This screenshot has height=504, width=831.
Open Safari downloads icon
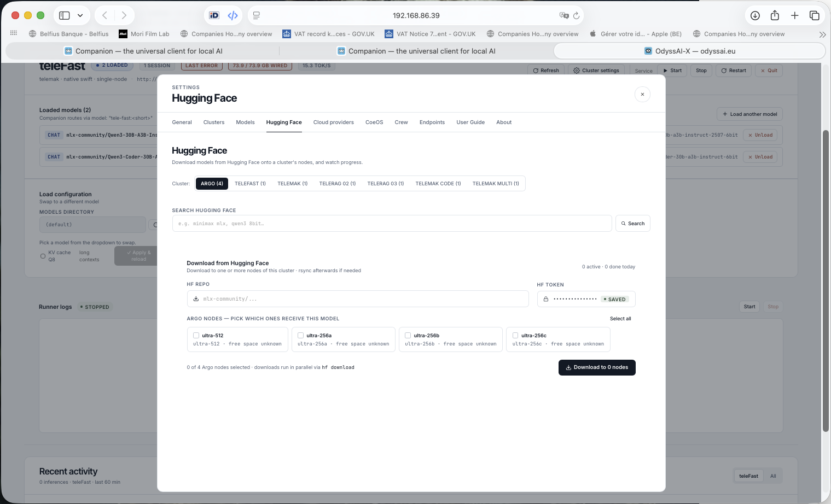point(755,15)
